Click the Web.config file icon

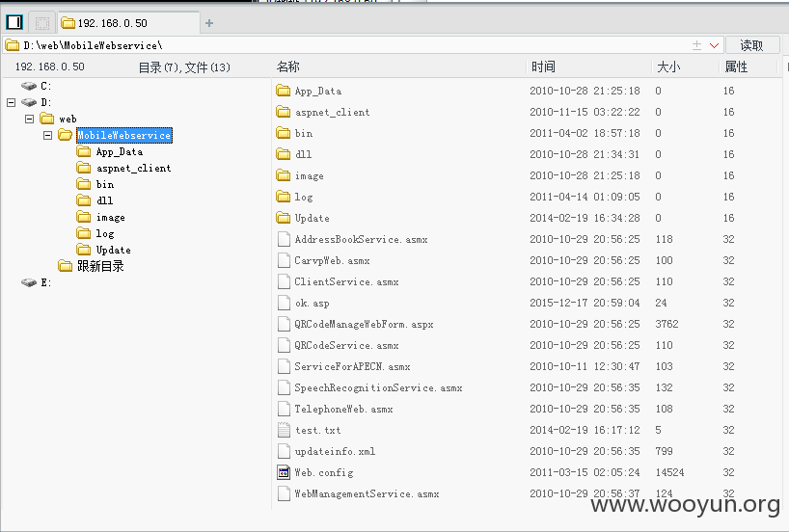click(284, 472)
